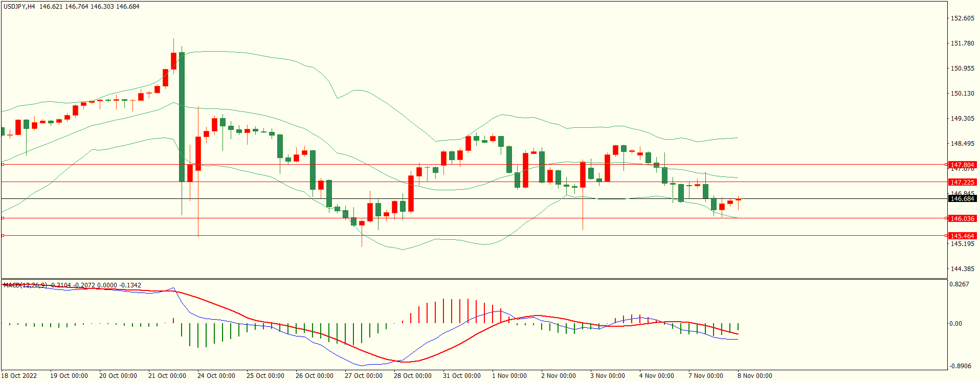Click the 7 Nov 00:00 date label
The image size is (980, 382).
pyautogui.click(x=705, y=376)
